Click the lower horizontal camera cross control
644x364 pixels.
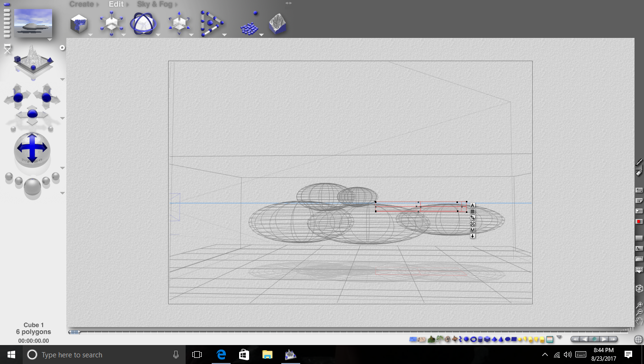pos(32,114)
